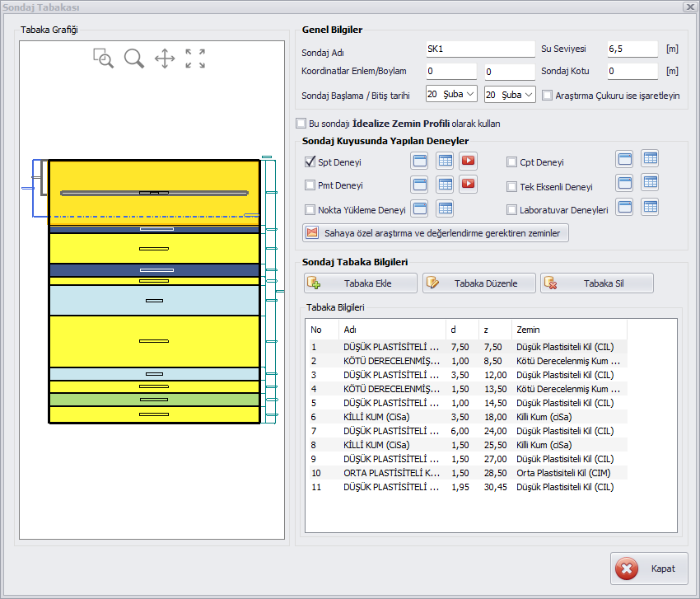Open the Tek Eksenli Deneyi form icon
The width and height of the screenshot is (700, 599).
pos(625,183)
